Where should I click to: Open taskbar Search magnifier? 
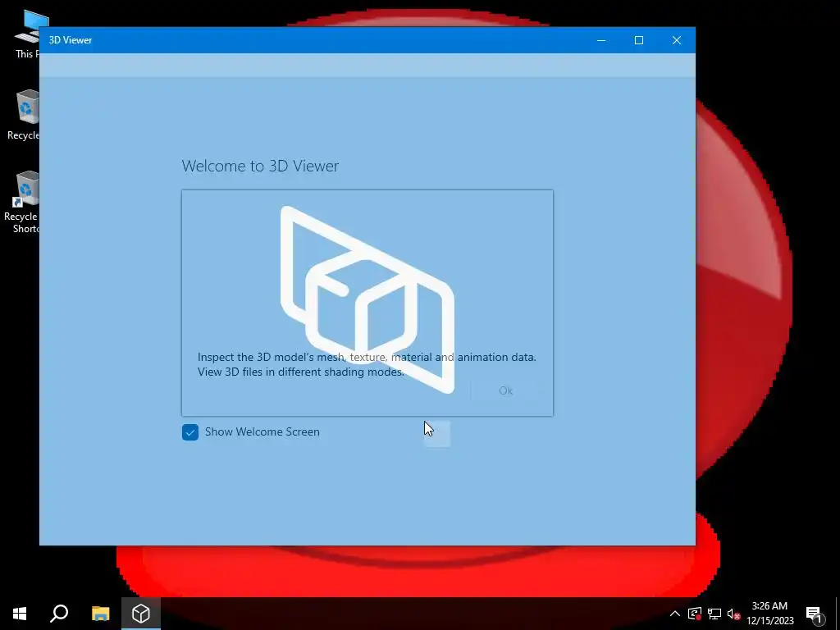point(59,614)
